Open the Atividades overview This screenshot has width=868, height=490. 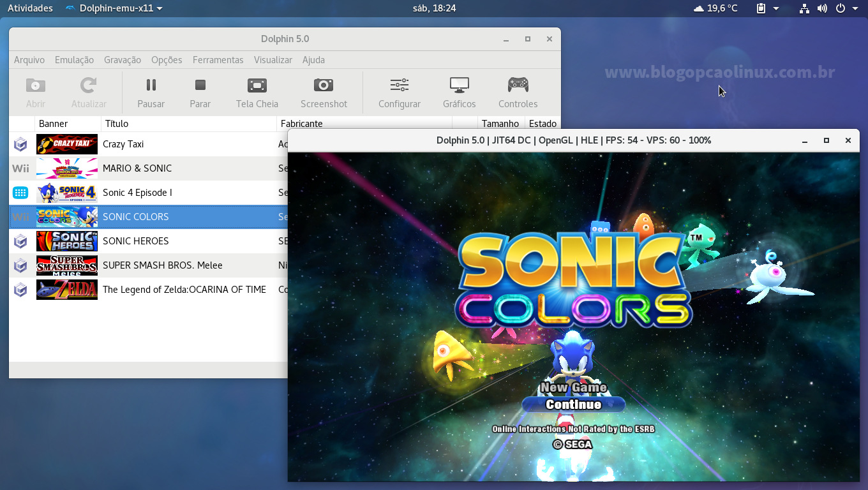pos(30,8)
